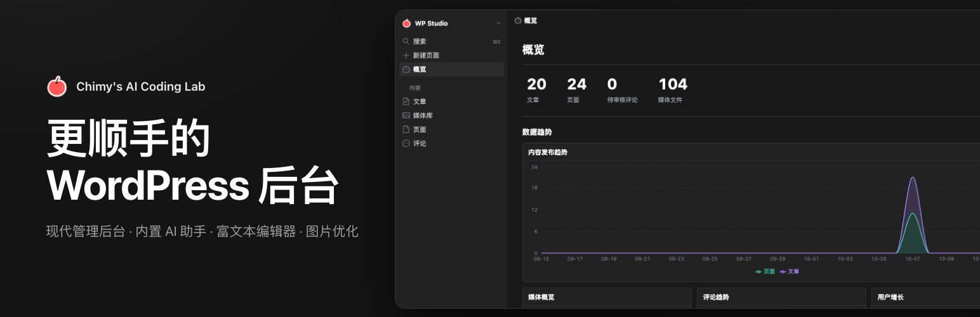Viewport: 980px width, 317px height.
Task: Click the document icon beside 文章
Action: tap(406, 101)
